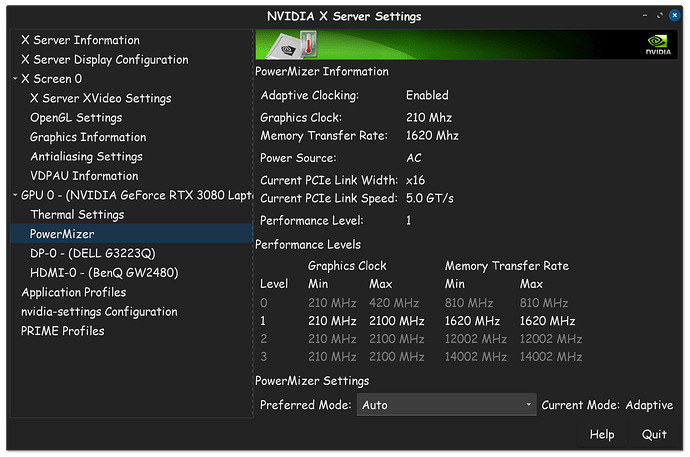Open Graphics Information page
Screen dimensions: 690x457
pyautogui.click(x=88, y=137)
